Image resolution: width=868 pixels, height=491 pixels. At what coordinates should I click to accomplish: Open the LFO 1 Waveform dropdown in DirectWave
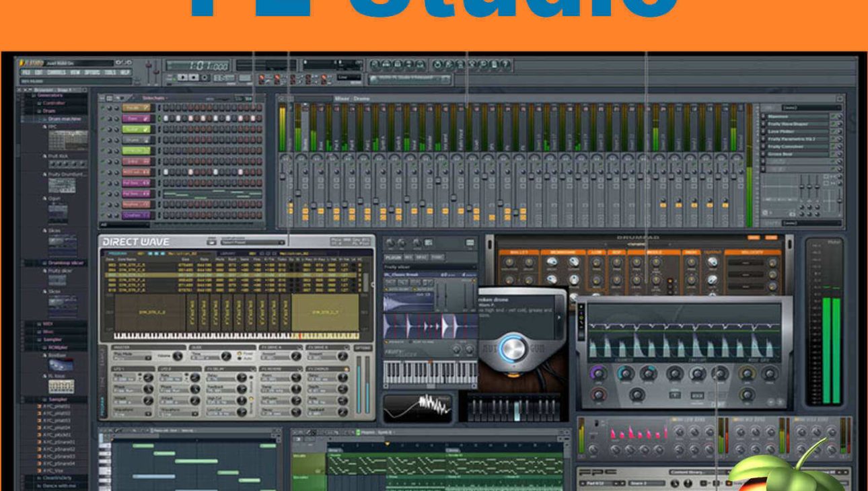[132, 413]
